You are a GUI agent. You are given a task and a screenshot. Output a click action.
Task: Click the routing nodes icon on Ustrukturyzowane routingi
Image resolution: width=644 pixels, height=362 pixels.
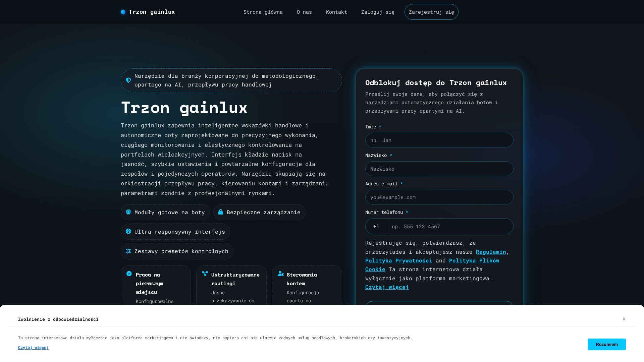pos(205,274)
